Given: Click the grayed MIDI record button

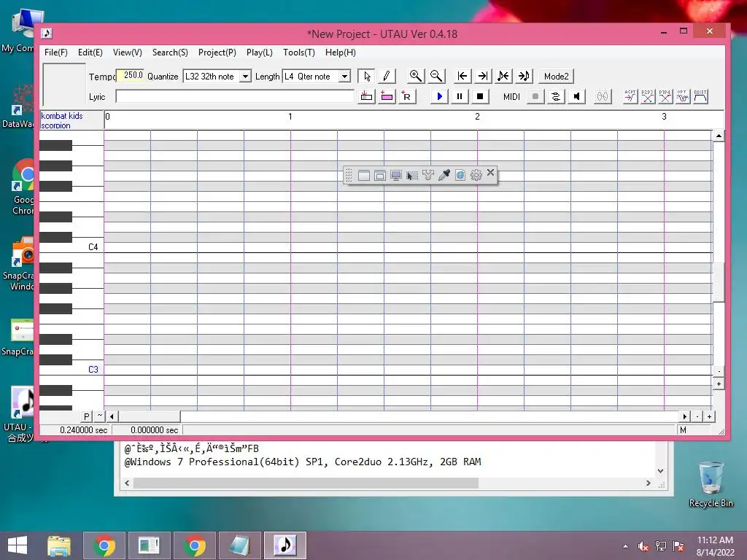Looking at the screenshot, I should [x=535, y=97].
